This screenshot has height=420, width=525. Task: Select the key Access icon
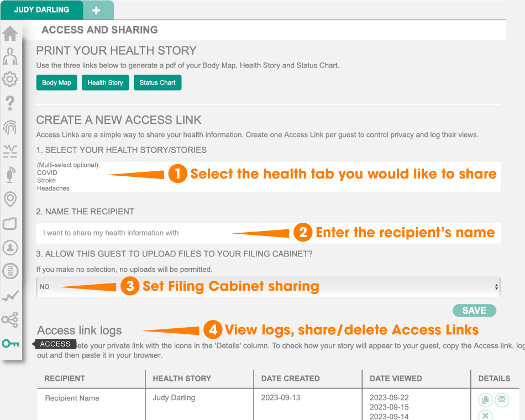(x=11, y=344)
